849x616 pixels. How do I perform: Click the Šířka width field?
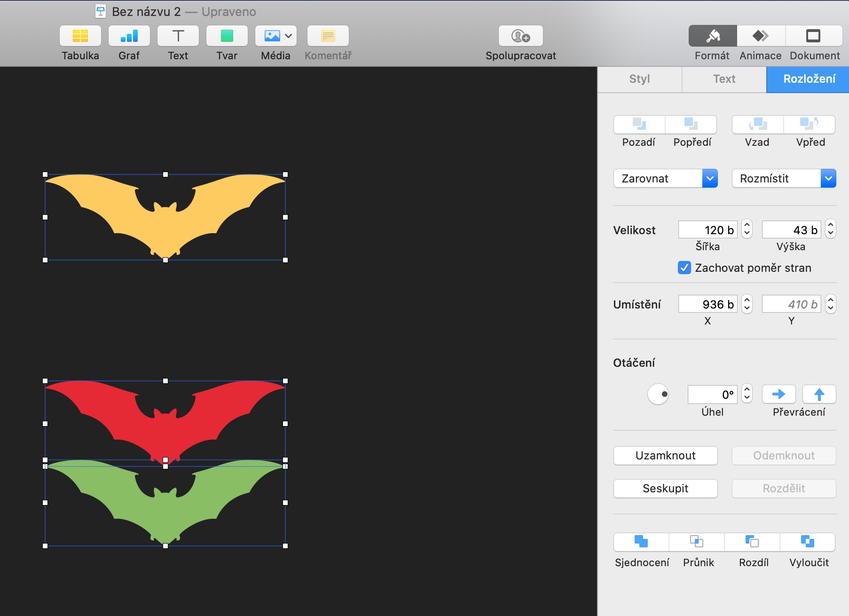tap(708, 230)
